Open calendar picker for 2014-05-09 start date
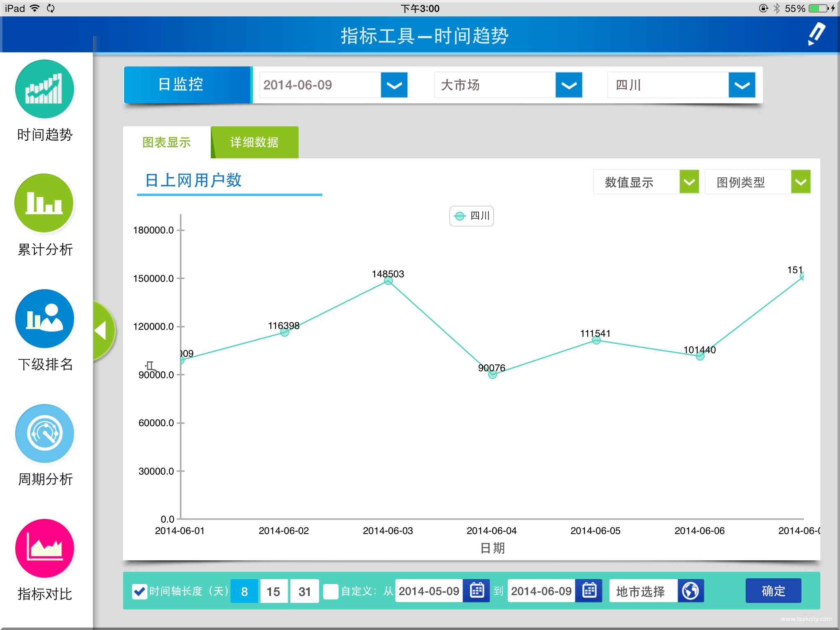 (x=477, y=591)
